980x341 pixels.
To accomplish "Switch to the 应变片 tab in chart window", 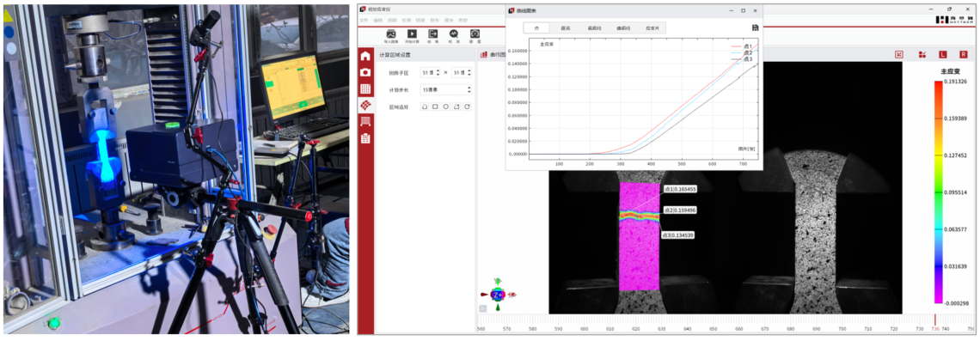I will [x=652, y=28].
